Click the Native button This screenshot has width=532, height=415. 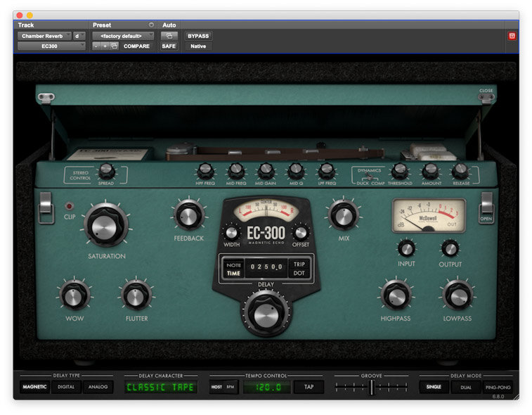[x=198, y=46]
